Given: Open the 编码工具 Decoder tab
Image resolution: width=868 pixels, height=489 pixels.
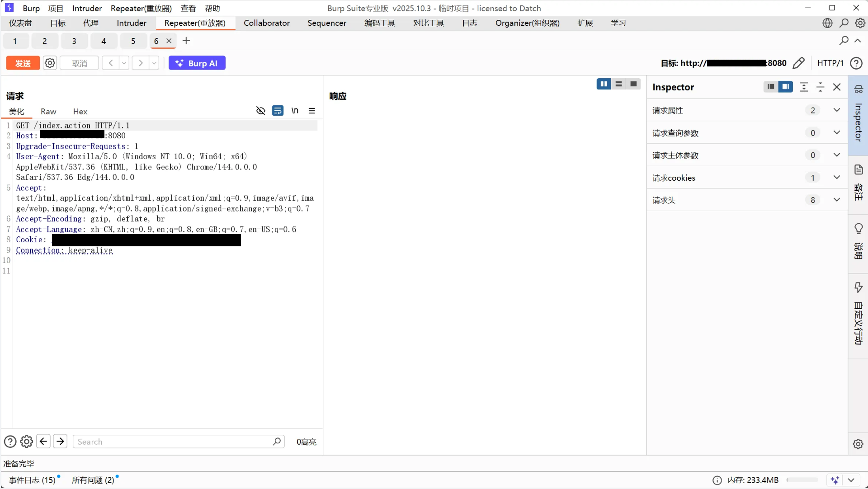Looking at the screenshot, I should [380, 23].
